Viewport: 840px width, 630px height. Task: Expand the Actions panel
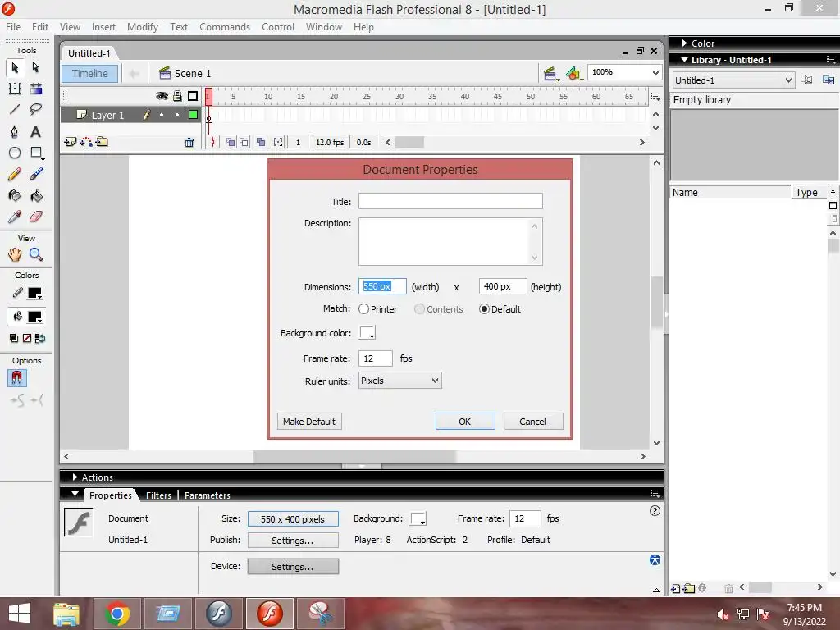(75, 477)
